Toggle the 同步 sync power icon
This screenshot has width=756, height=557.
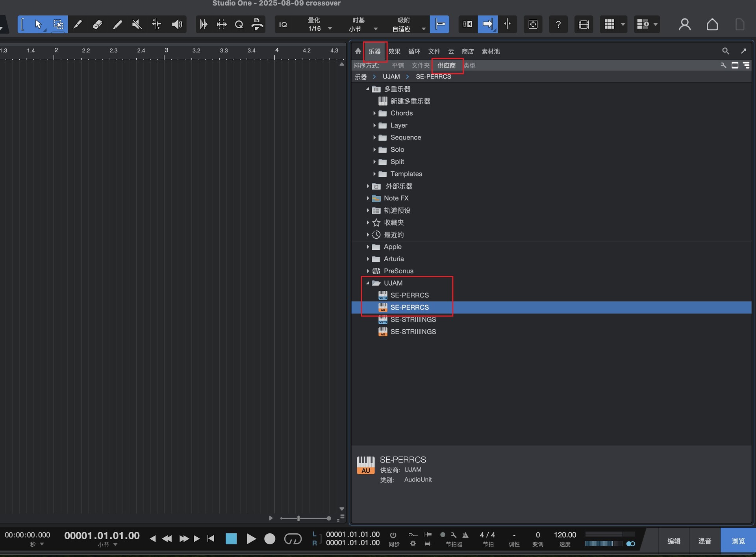click(x=393, y=535)
